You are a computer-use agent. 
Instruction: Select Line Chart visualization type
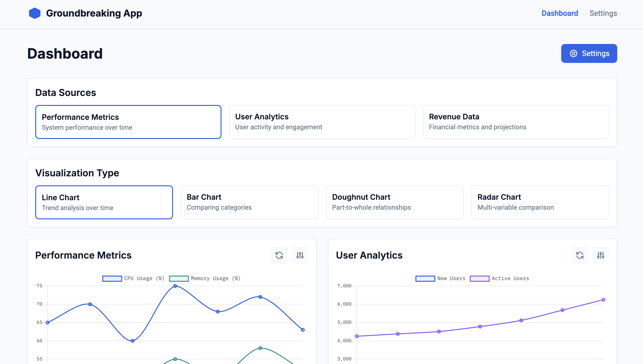coord(104,202)
